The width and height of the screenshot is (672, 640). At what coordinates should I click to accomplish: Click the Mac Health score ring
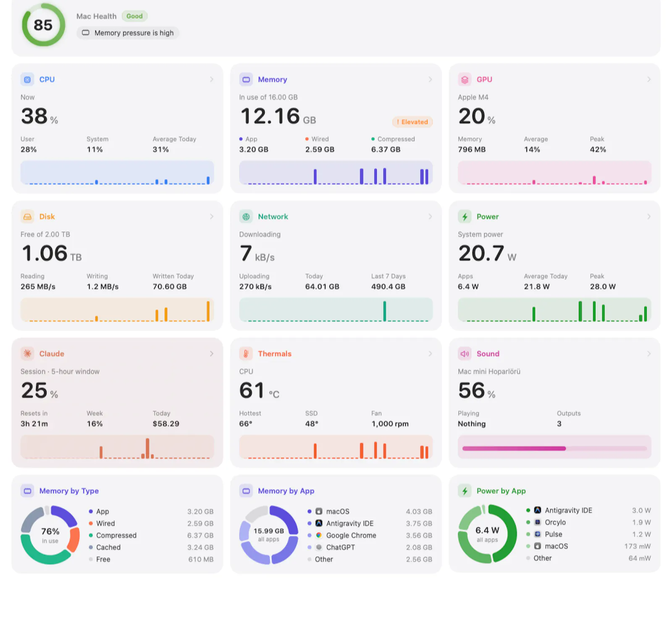click(x=43, y=25)
